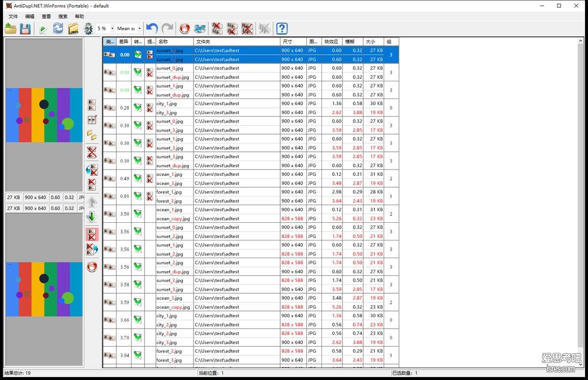
Task: Sort by the 名称 column header
Action: [x=174, y=42]
